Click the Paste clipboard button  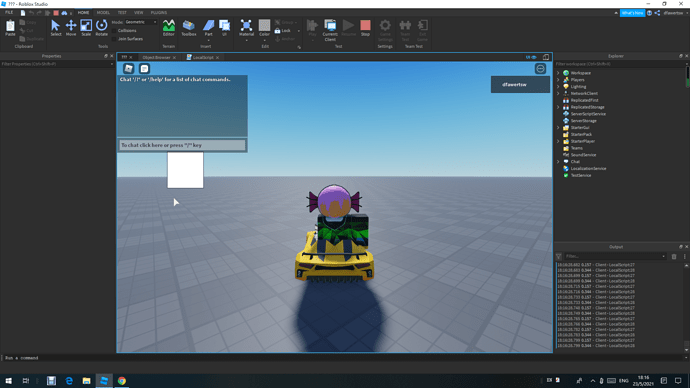[10, 28]
